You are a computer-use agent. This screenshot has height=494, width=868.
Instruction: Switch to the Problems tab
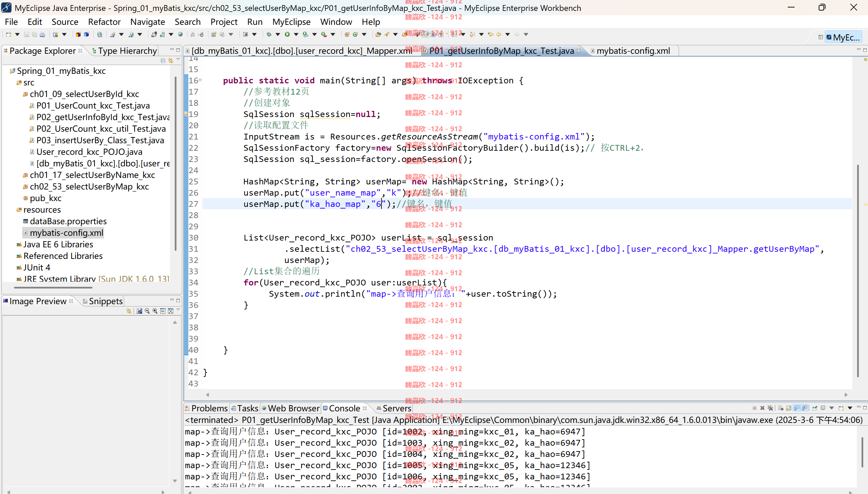click(x=206, y=408)
